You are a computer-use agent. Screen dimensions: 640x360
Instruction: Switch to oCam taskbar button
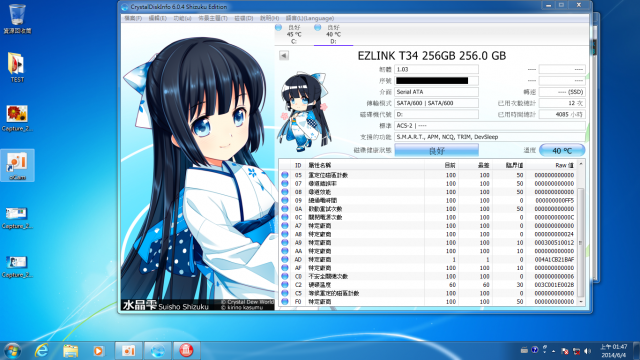128,351
